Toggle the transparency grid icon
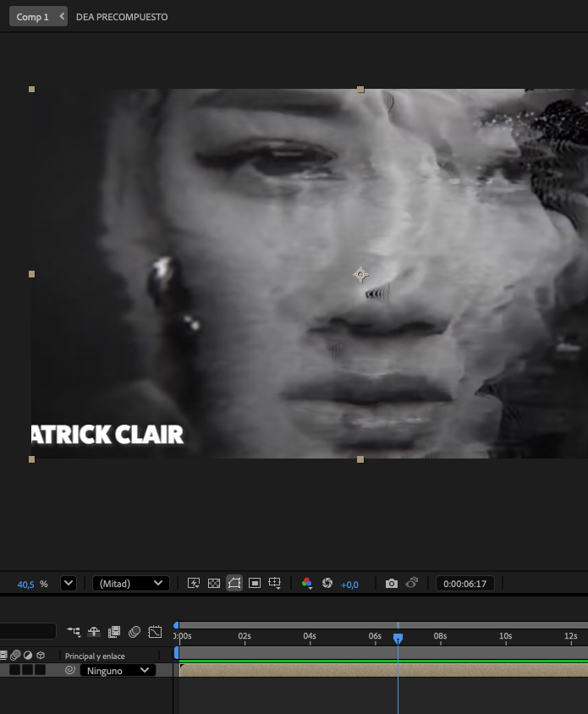This screenshot has height=714, width=588. 214,584
